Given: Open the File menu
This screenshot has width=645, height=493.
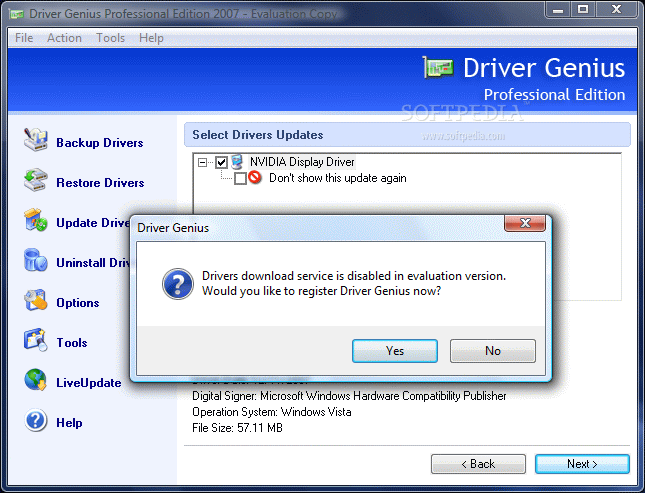Looking at the screenshot, I should [x=24, y=38].
